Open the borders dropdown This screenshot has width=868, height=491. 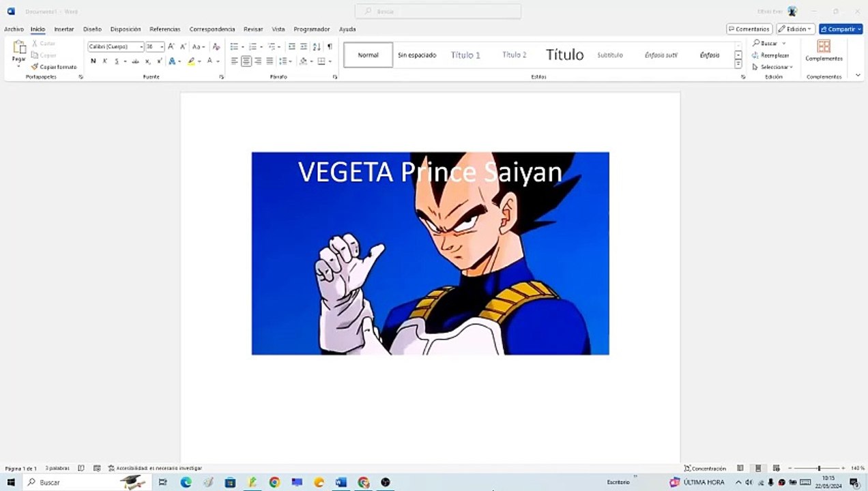pos(330,61)
